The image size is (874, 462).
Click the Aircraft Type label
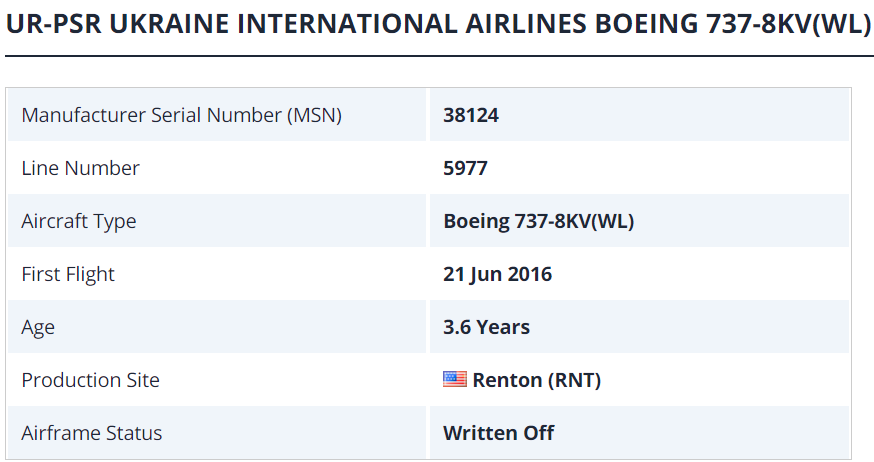point(78,221)
